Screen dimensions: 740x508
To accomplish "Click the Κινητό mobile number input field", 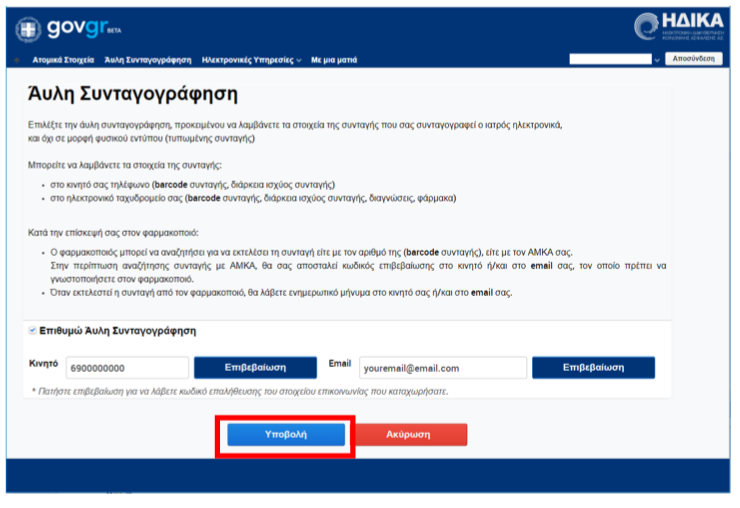I will 127,368.
